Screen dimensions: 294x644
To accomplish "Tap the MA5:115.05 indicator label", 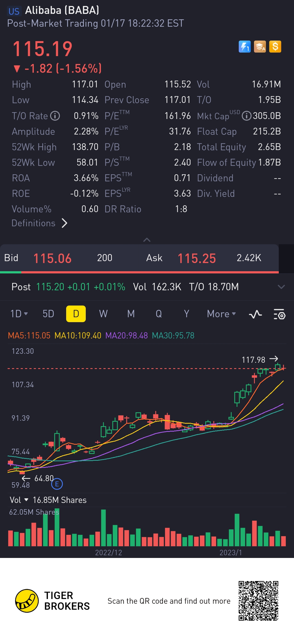I will 29,335.
